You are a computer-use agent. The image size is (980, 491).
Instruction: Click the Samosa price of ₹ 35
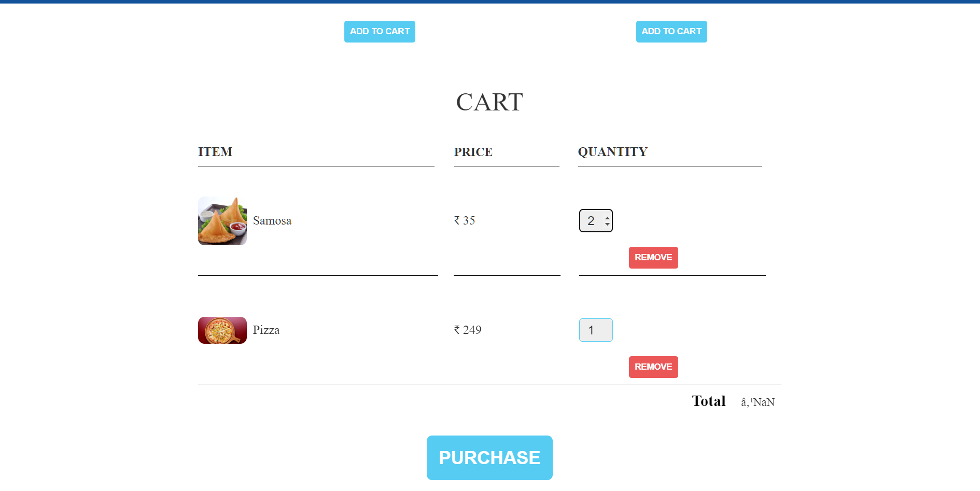tap(464, 220)
